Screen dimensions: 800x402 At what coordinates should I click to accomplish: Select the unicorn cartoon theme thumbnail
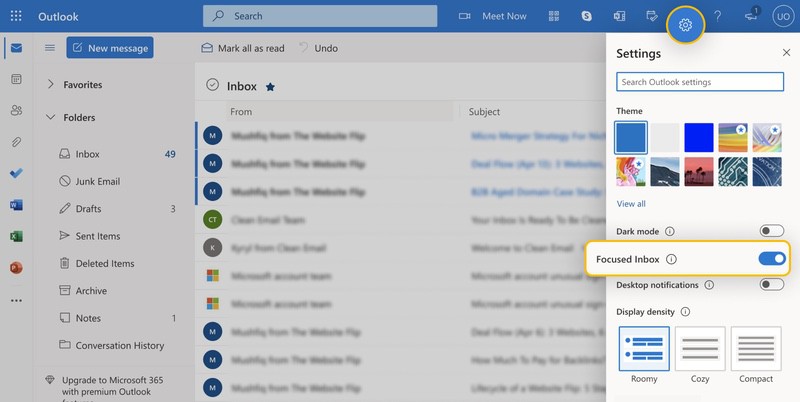point(631,171)
